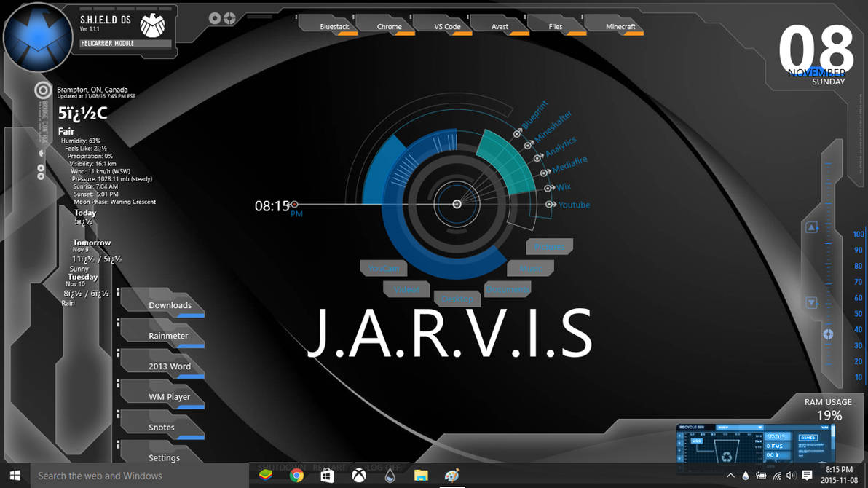Click the target icon next to Youtube
This screenshot has height=488, width=868.
[x=551, y=205]
